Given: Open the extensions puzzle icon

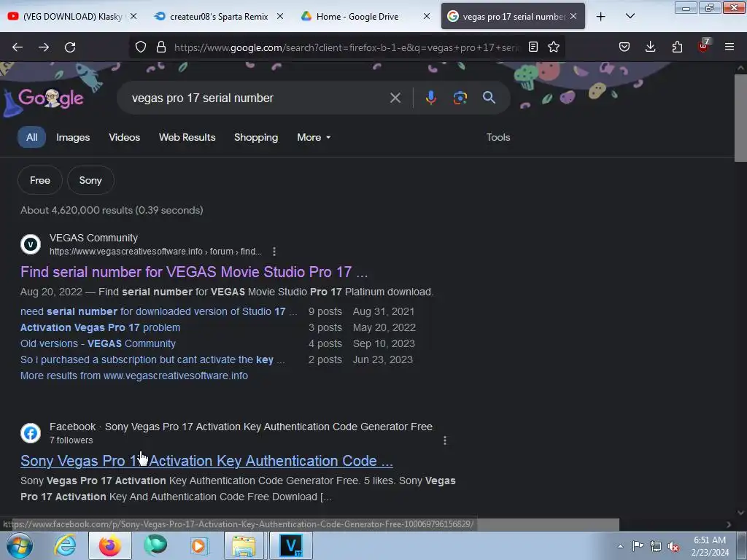Looking at the screenshot, I should [677, 47].
